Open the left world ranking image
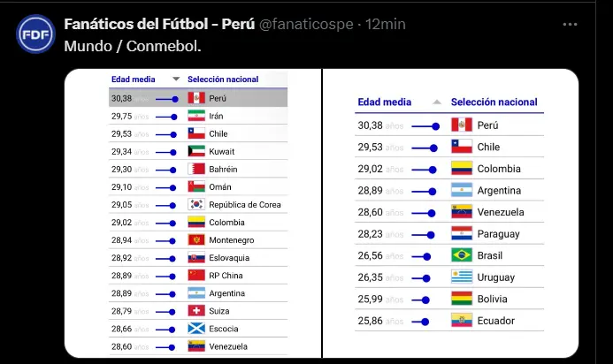Viewport: 613px width, 364px height. [191, 213]
